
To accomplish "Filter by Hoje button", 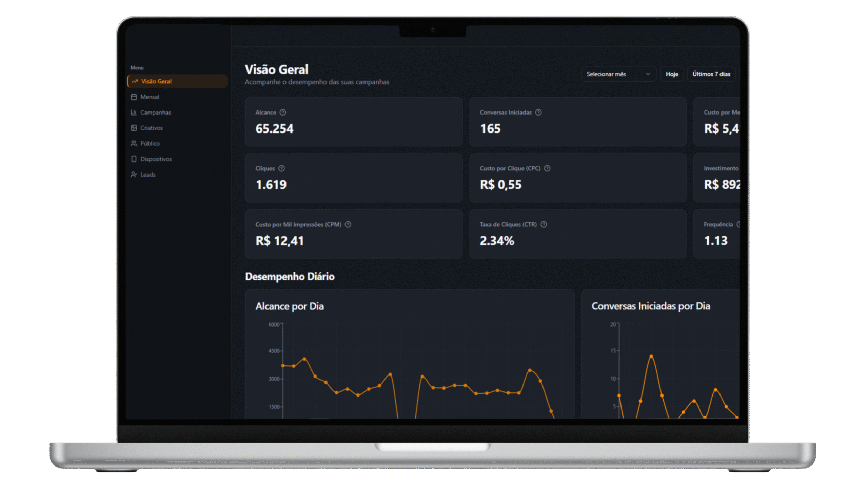I will pyautogui.click(x=672, y=74).
